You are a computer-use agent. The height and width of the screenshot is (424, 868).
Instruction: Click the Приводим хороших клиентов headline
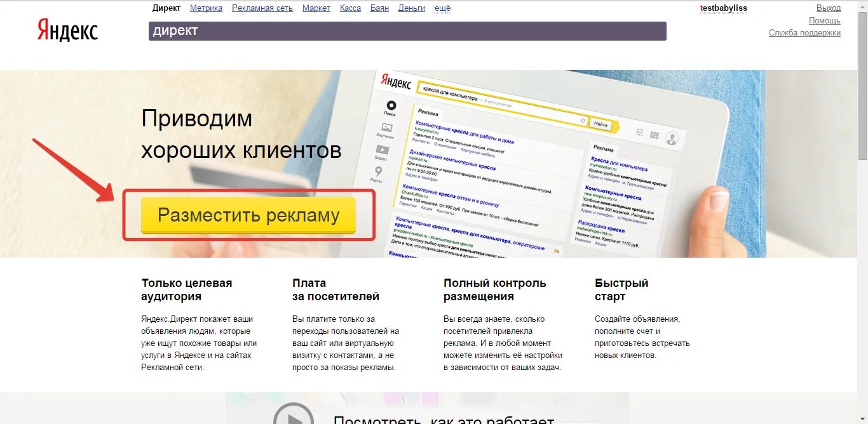(241, 135)
